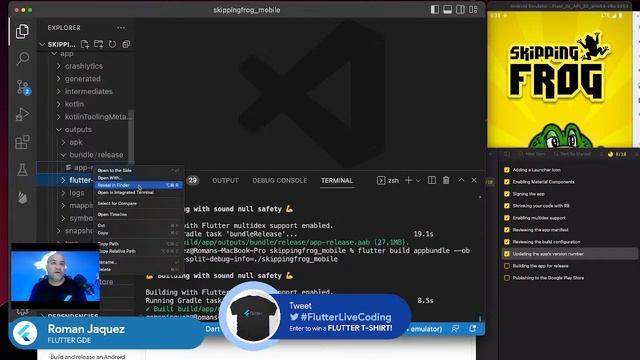Open the Testing flask view

coord(22,169)
